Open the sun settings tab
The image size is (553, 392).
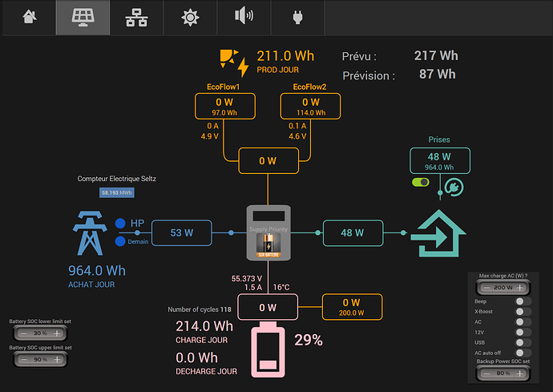(190, 18)
